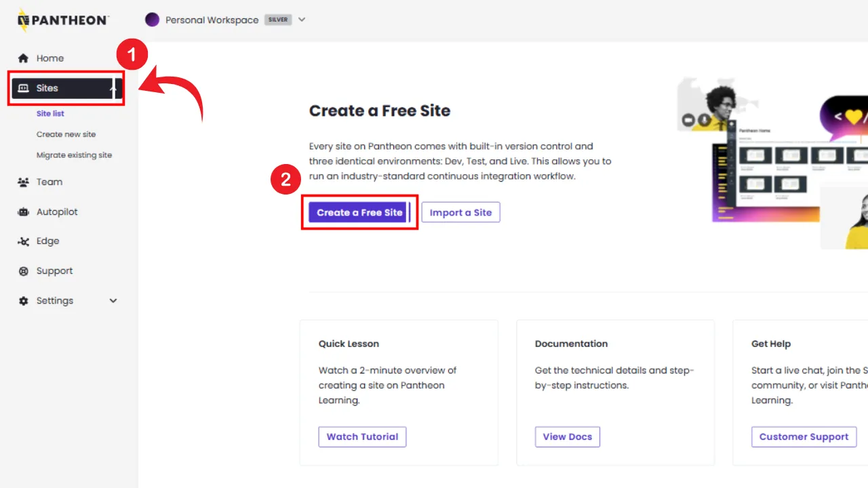This screenshot has height=488, width=868.
Task: Click the Watch Tutorial button
Action: [x=362, y=436]
